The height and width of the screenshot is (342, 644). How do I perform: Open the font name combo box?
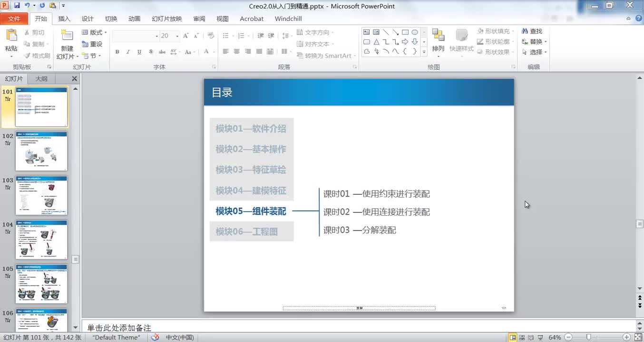(136, 36)
